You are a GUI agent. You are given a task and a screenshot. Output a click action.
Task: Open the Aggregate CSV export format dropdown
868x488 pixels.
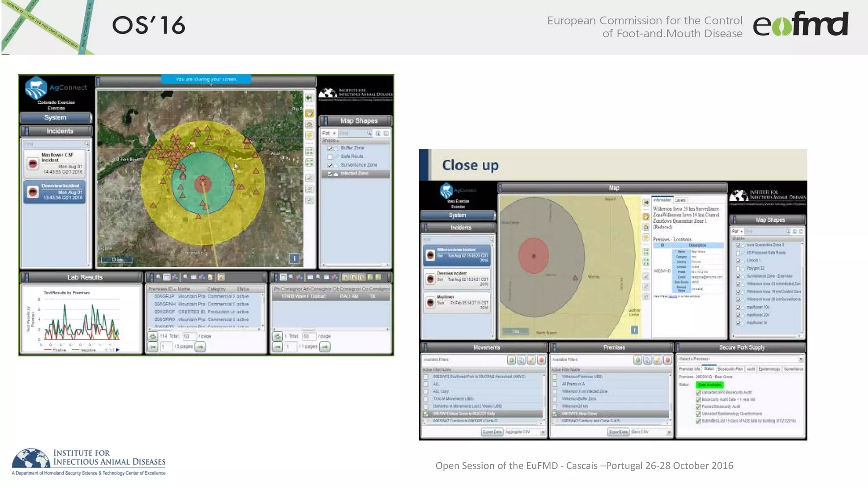[x=543, y=432]
